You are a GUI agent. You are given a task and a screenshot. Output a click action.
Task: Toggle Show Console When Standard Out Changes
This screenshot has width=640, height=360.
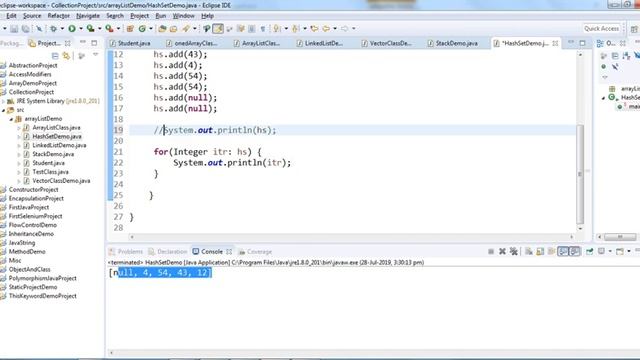pos(563,251)
